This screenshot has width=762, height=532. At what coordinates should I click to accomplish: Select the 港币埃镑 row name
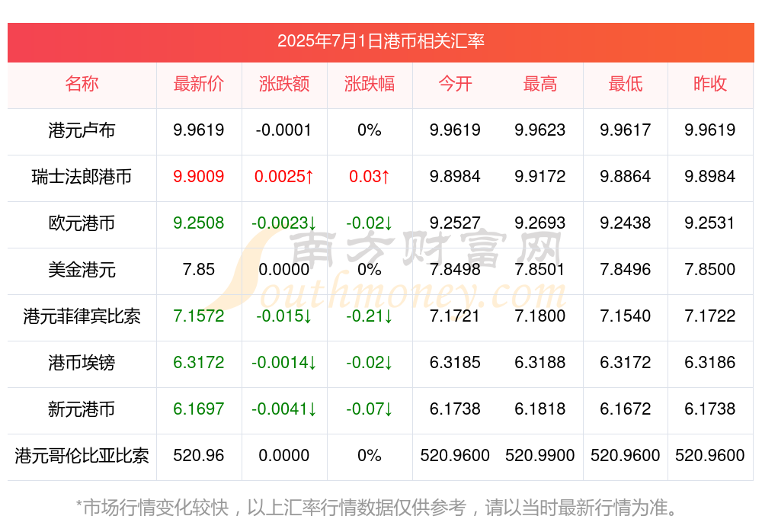pyautogui.click(x=82, y=363)
